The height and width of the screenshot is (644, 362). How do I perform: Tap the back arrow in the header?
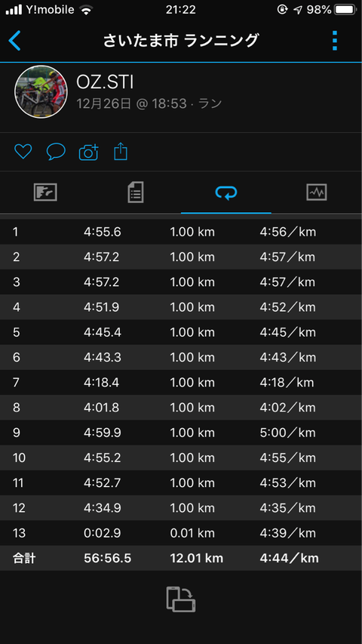[15, 41]
